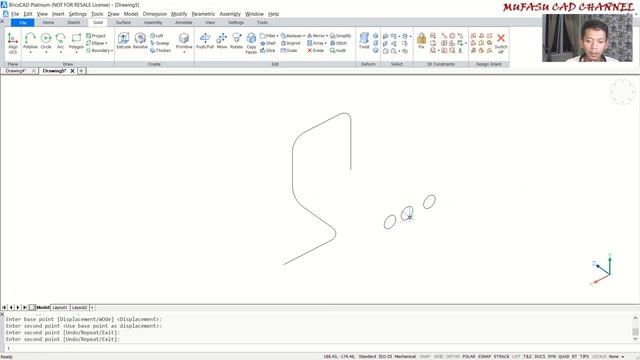Select the Twist deform tool

tap(364, 41)
